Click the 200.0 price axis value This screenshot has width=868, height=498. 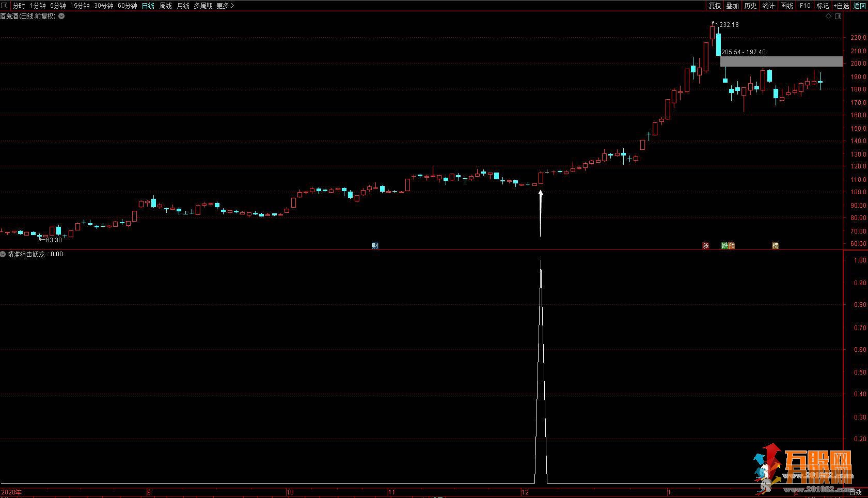point(858,64)
